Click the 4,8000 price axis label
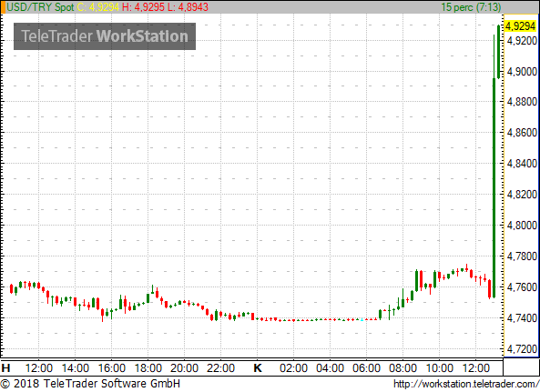The image size is (540, 392). tap(522, 226)
